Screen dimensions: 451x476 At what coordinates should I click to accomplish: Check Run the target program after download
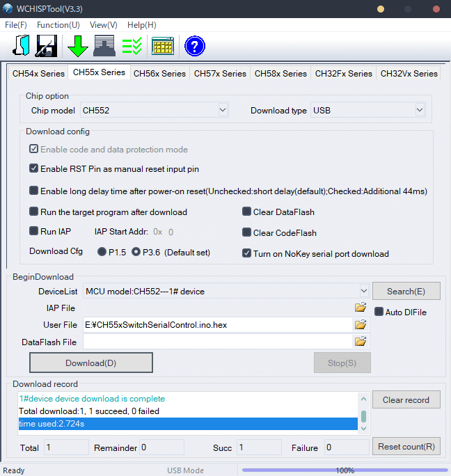[x=33, y=212]
